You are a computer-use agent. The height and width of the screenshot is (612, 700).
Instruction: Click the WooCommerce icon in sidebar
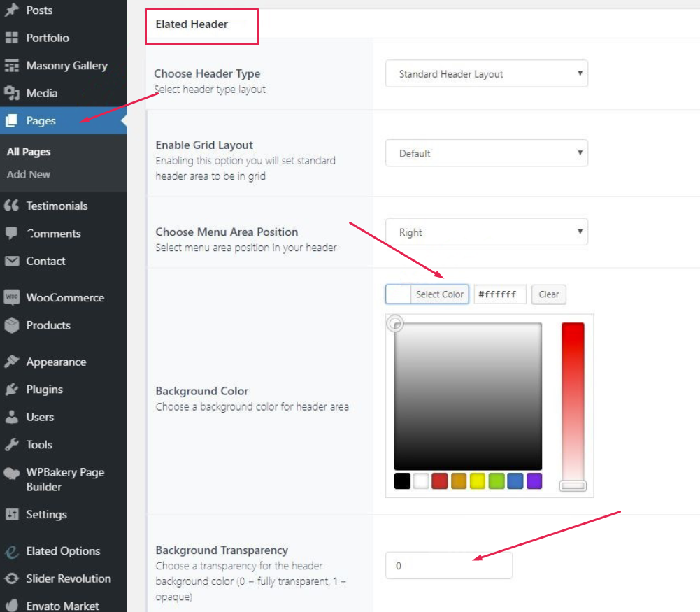click(11, 297)
